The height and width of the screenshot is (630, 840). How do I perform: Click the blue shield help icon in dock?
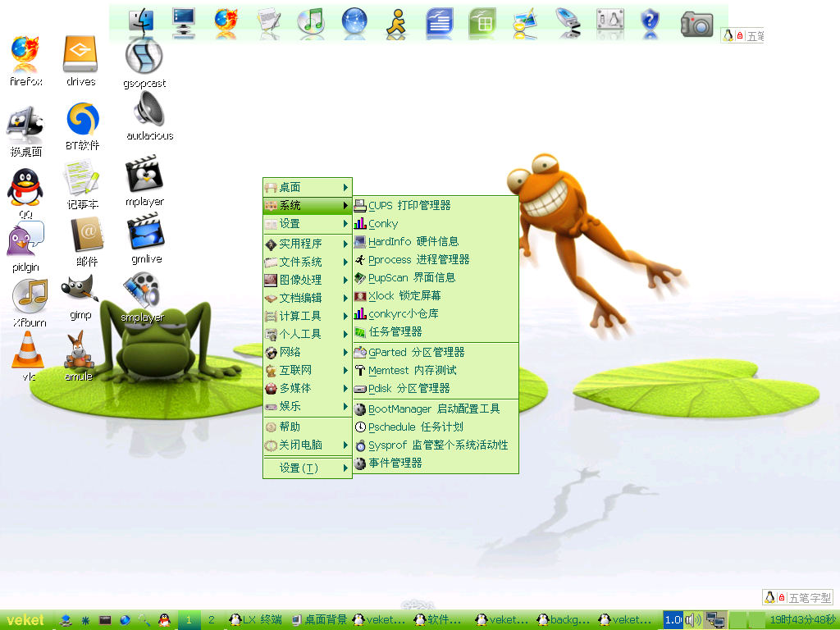click(650, 22)
